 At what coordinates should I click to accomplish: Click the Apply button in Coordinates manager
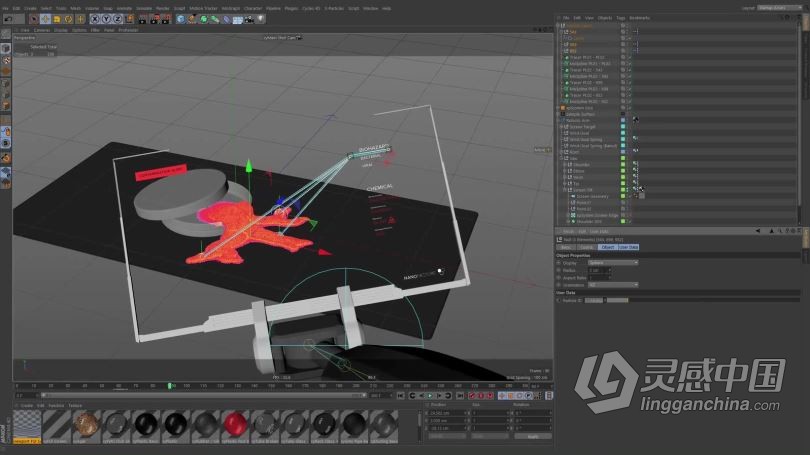tap(533, 436)
